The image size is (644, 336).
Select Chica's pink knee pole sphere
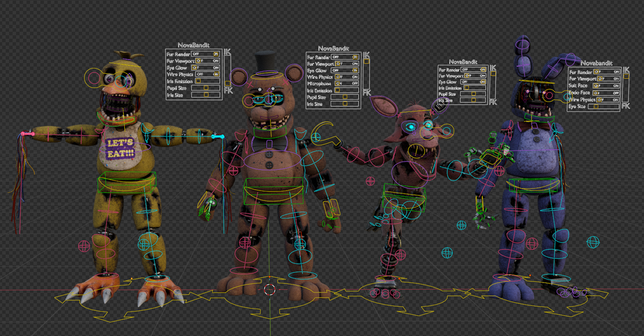pyautogui.click(x=84, y=246)
